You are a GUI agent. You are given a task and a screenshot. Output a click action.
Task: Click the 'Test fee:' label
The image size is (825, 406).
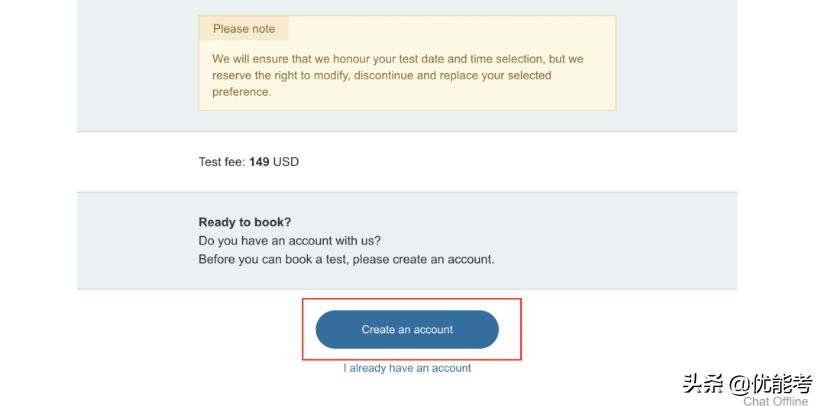tap(222, 162)
